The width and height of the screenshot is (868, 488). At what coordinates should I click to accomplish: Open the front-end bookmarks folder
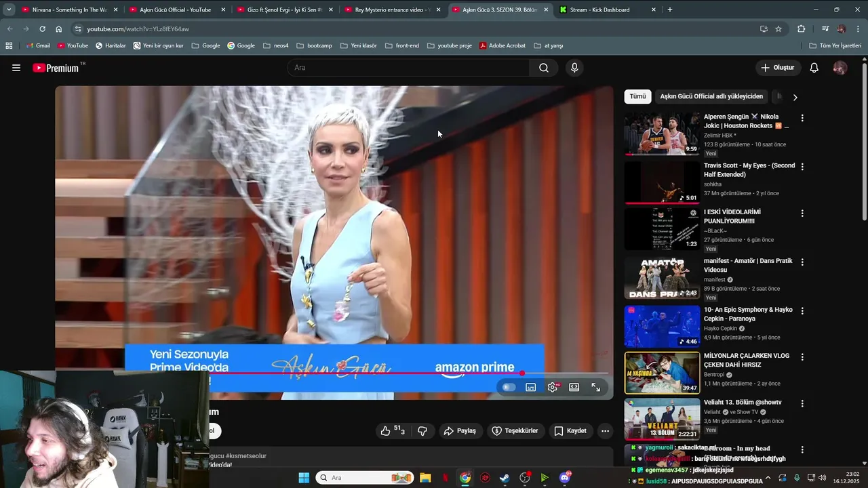point(402,45)
